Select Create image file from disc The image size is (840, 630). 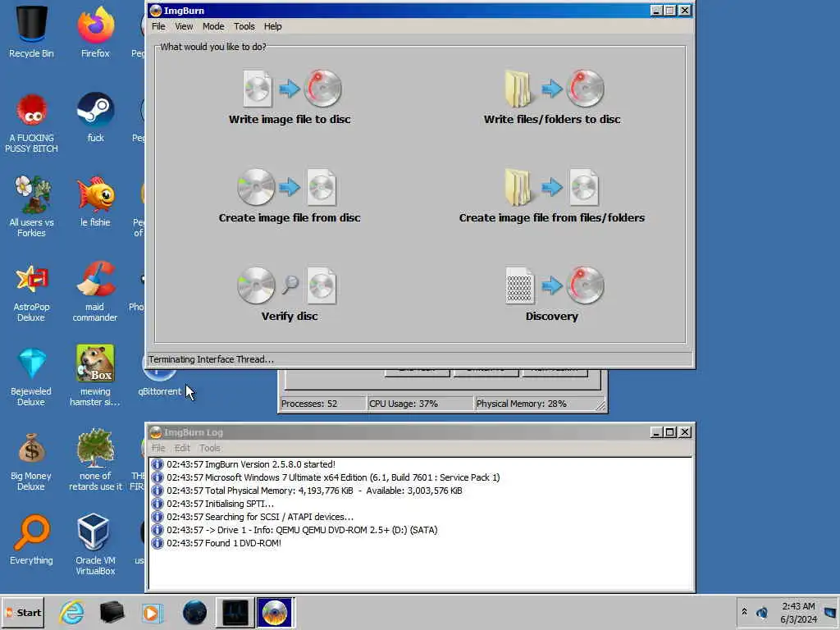290,196
